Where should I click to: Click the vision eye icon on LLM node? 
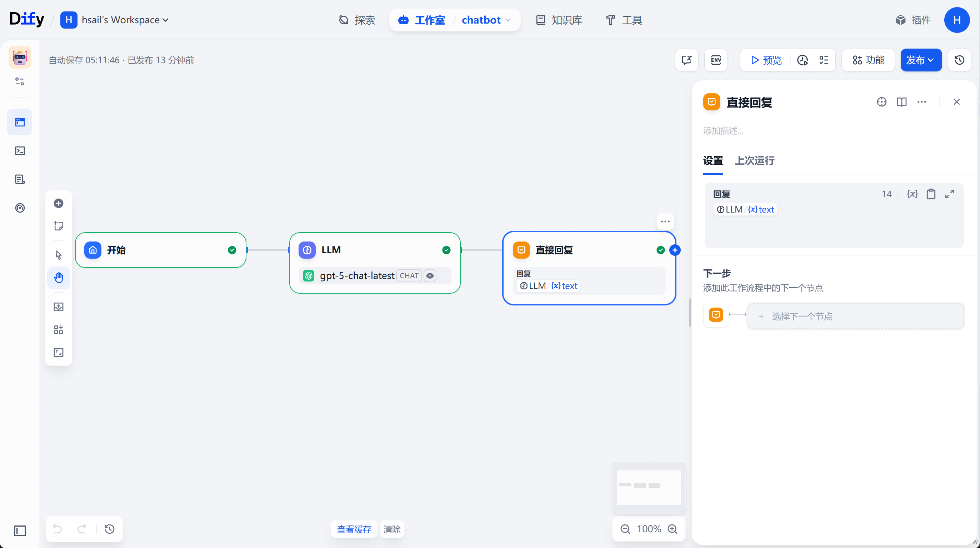pos(430,275)
